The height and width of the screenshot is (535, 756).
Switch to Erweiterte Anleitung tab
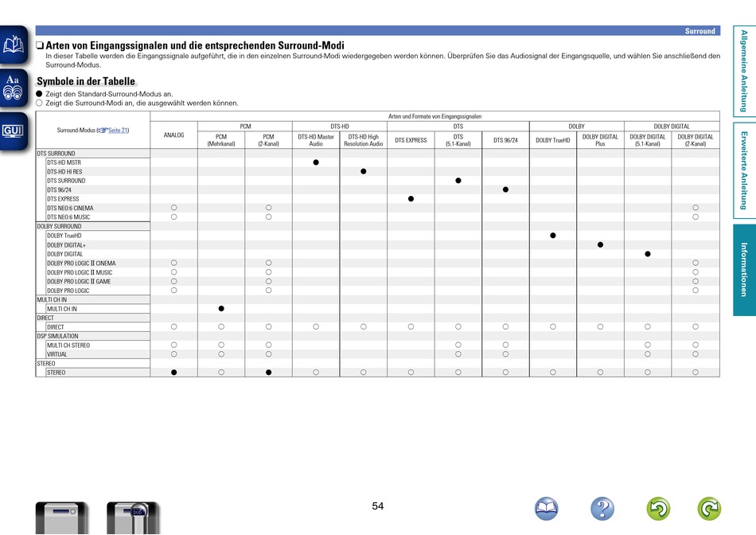coord(744,170)
